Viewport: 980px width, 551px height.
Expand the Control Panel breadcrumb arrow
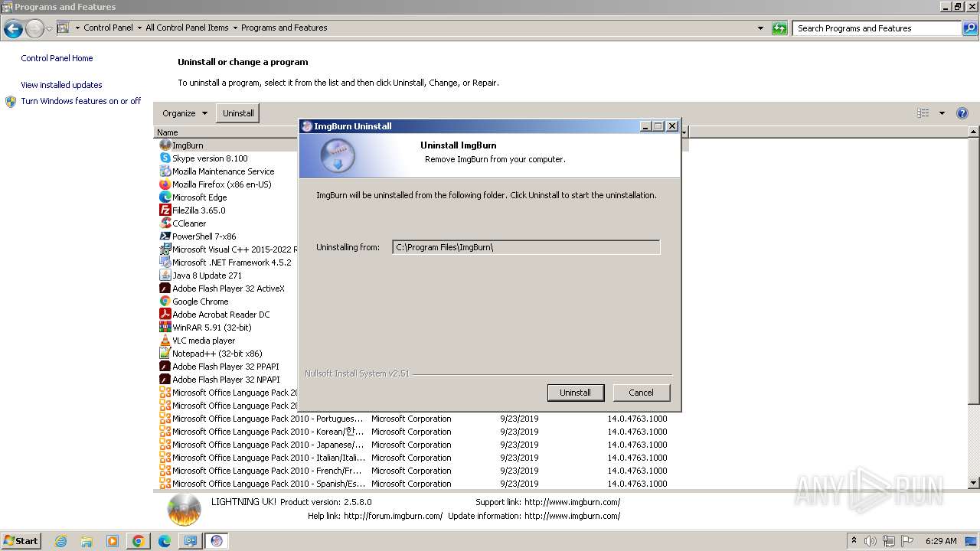click(x=139, y=28)
